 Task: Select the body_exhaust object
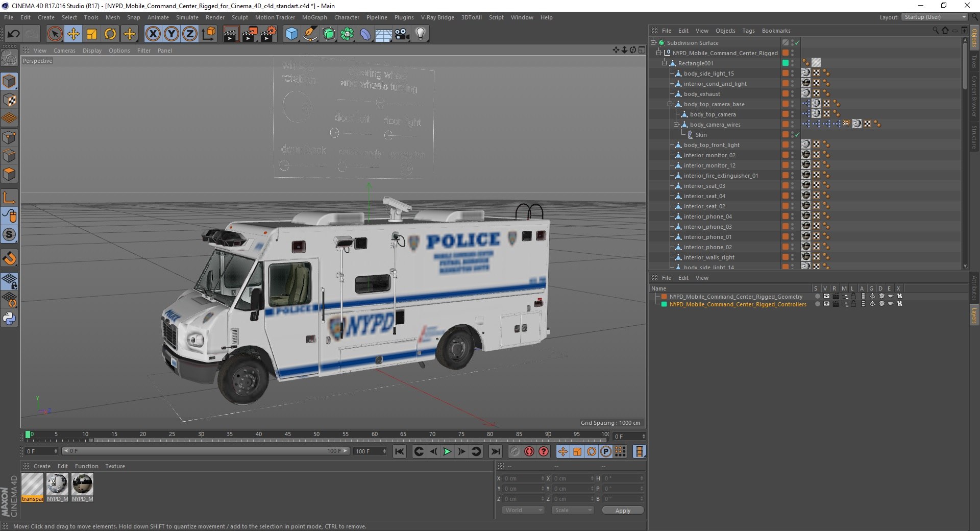click(x=702, y=94)
